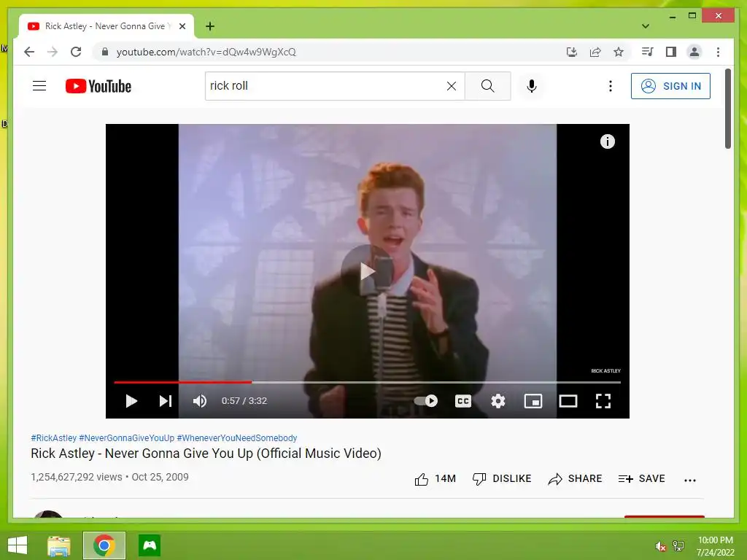Click large play overlay on video
Viewport: 747px width, 560px height.
[367, 271]
